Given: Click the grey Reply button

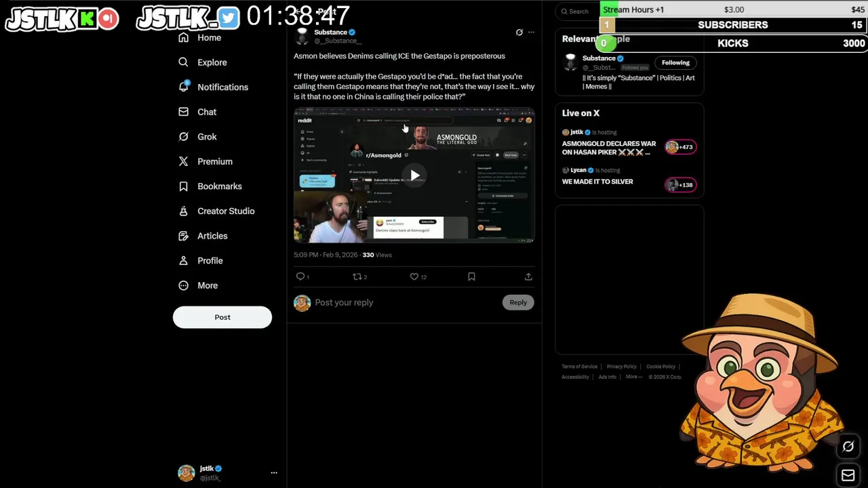Looking at the screenshot, I should point(518,302).
